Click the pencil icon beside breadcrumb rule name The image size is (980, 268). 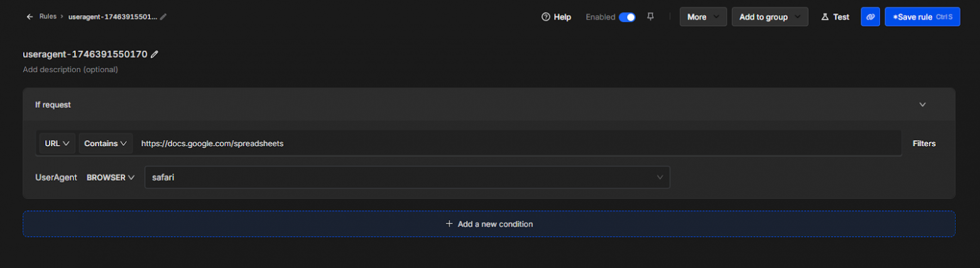click(163, 17)
